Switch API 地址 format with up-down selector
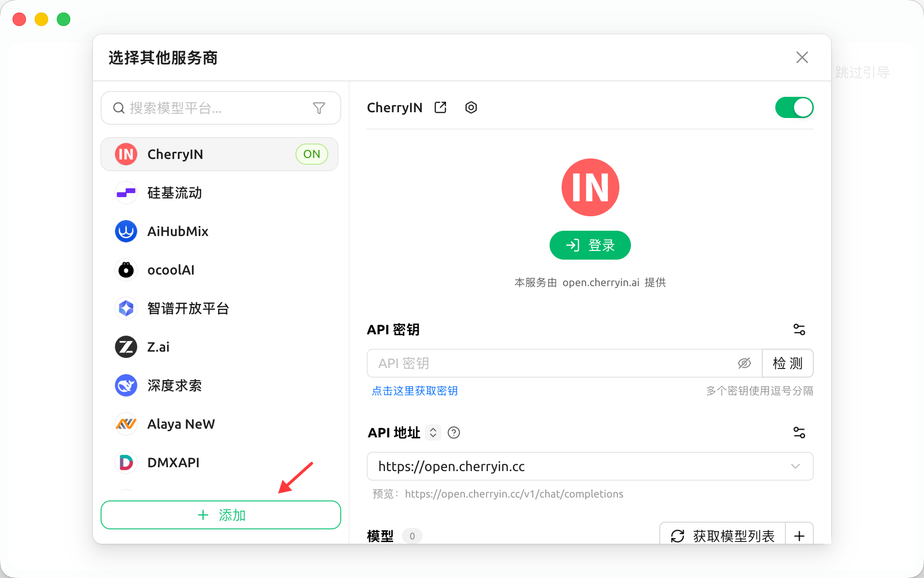 pos(433,433)
